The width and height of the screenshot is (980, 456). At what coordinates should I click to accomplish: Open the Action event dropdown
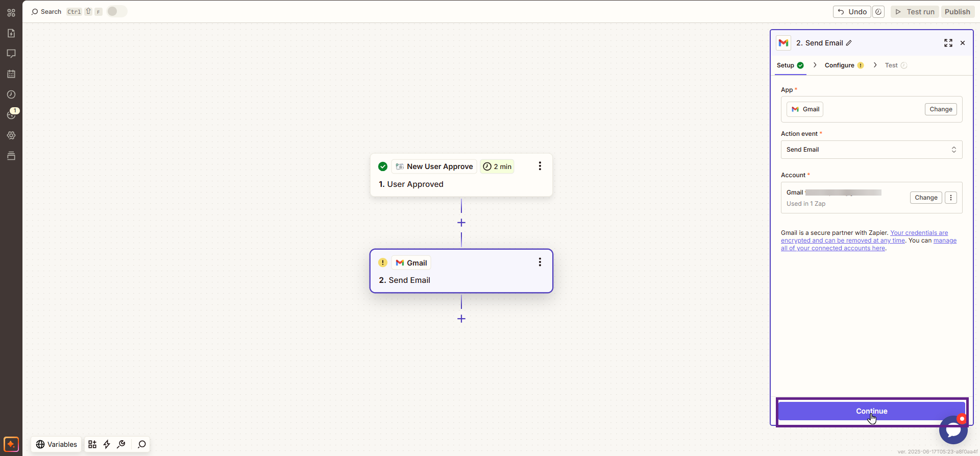[871, 150]
